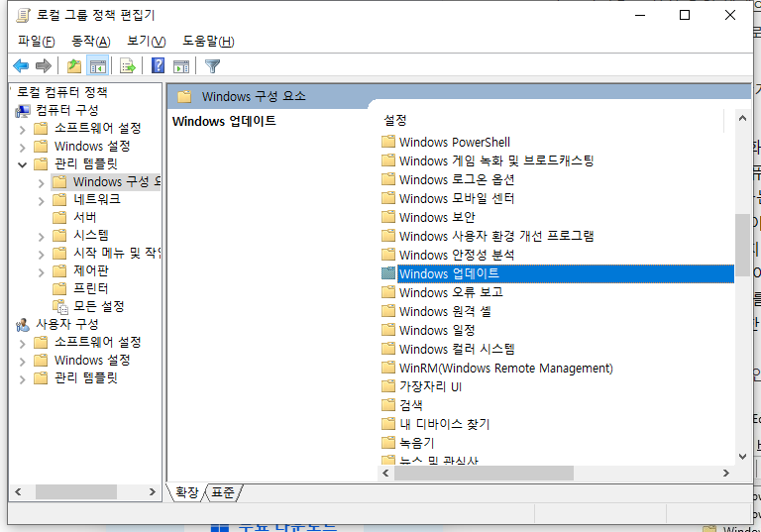The image size is (761, 532).
Task: Expand the Windows 구성 요소 tree node
Action: click(x=42, y=183)
